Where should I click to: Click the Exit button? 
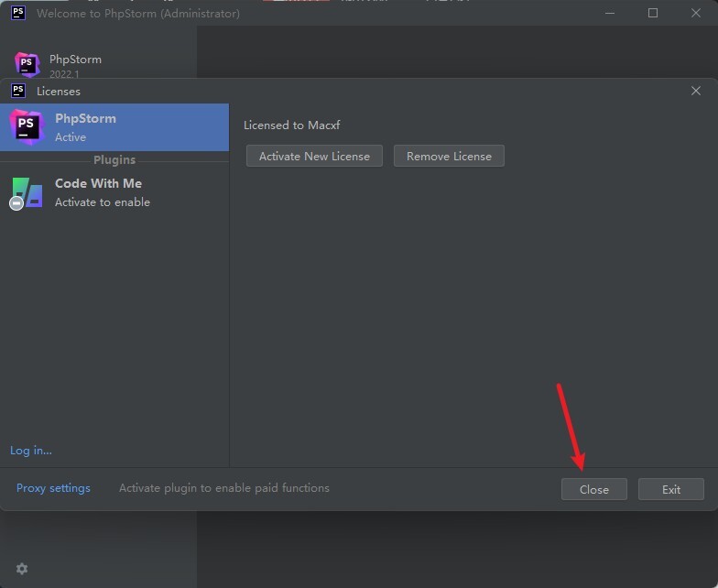pos(670,489)
